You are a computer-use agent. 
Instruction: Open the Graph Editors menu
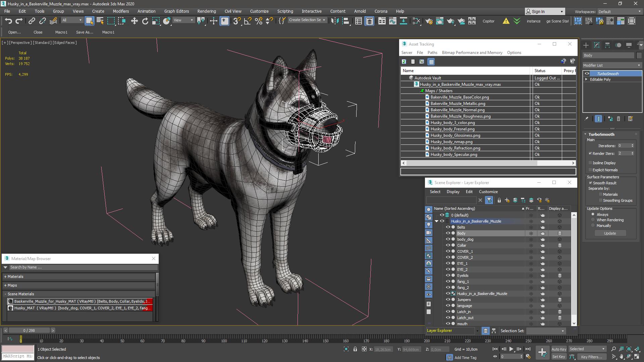[x=176, y=11]
